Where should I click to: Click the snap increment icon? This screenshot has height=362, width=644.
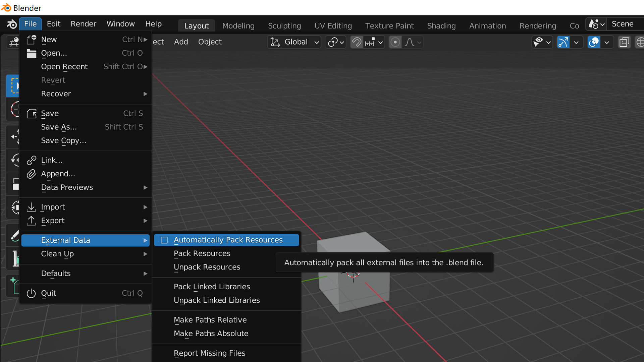[x=370, y=42]
